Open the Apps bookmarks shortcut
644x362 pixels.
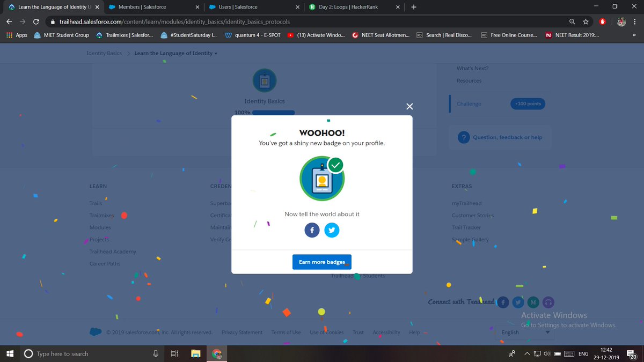(16, 35)
